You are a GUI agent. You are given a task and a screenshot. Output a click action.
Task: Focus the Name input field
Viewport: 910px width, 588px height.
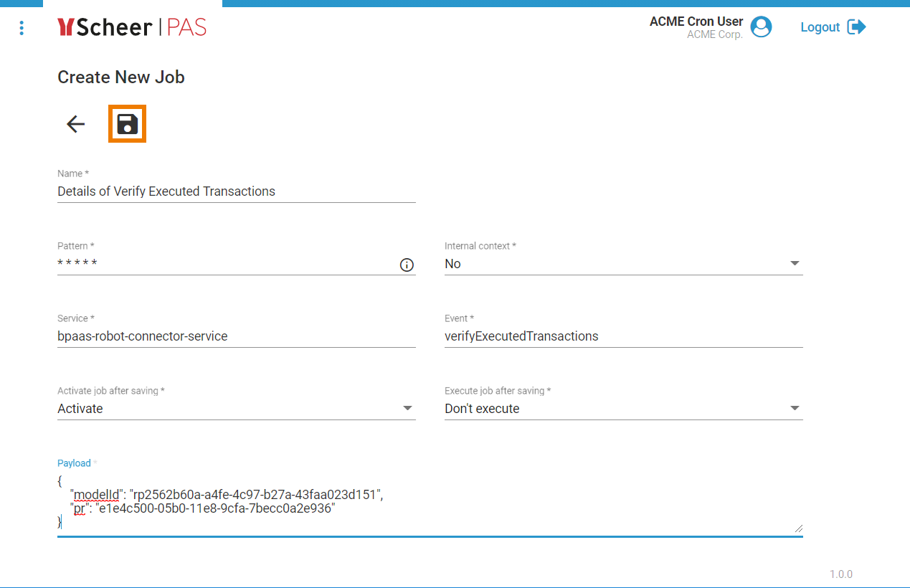coord(235,191)
